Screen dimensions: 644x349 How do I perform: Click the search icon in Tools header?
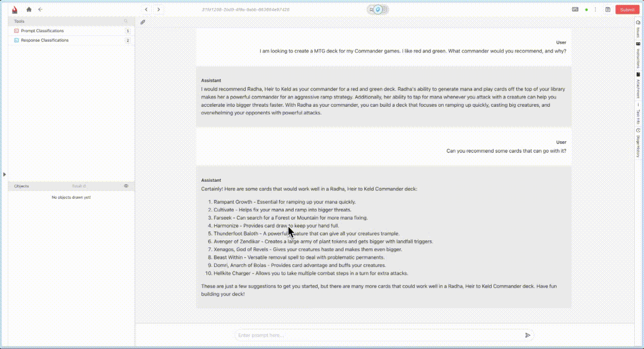click(126, 21)
